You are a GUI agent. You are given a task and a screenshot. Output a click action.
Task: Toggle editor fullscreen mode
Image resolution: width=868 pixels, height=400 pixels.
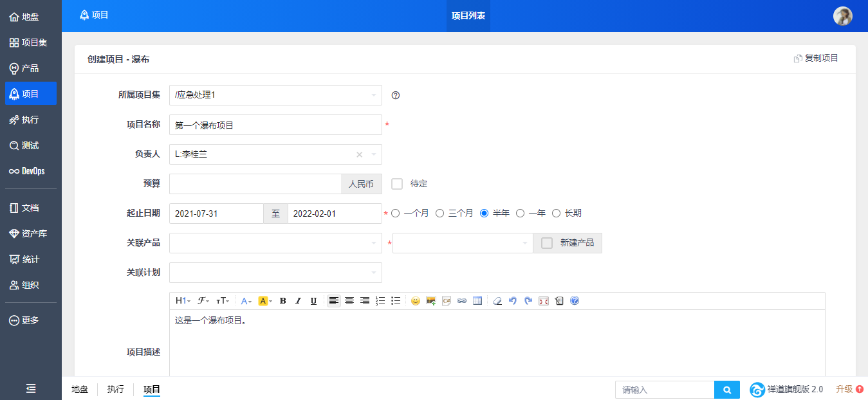[x=544, y=300]
